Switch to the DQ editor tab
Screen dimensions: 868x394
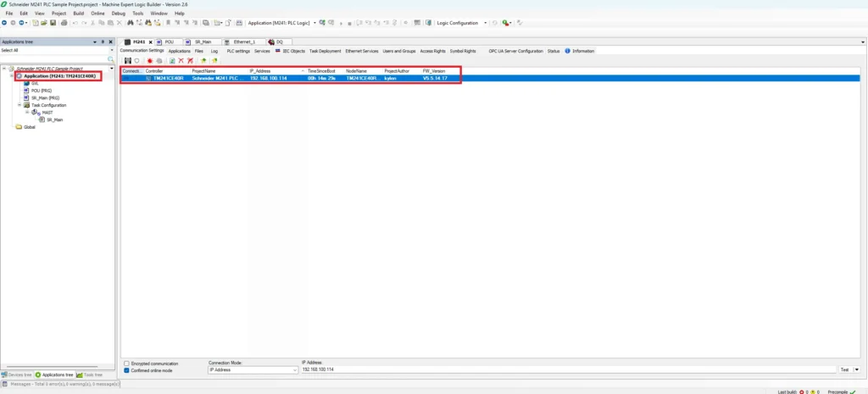point(280,42)
